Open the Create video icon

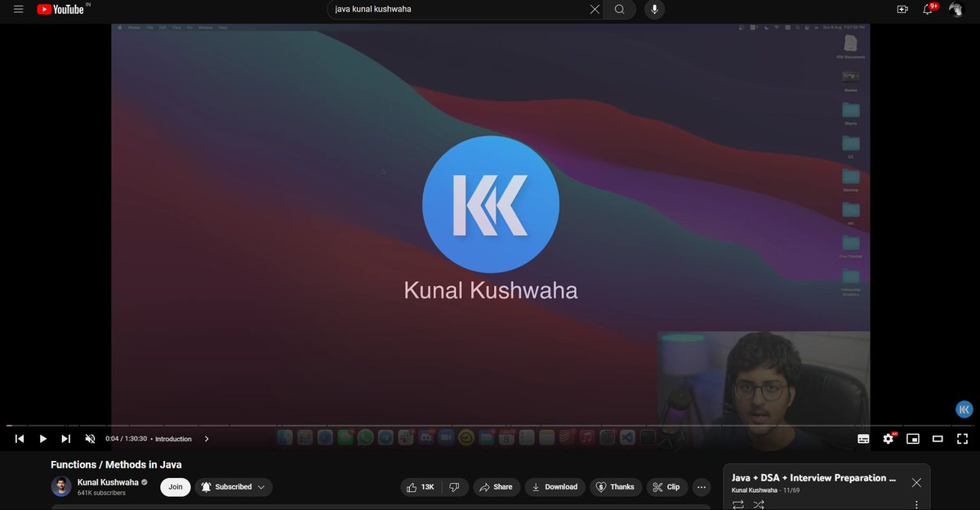pos(902,9)
